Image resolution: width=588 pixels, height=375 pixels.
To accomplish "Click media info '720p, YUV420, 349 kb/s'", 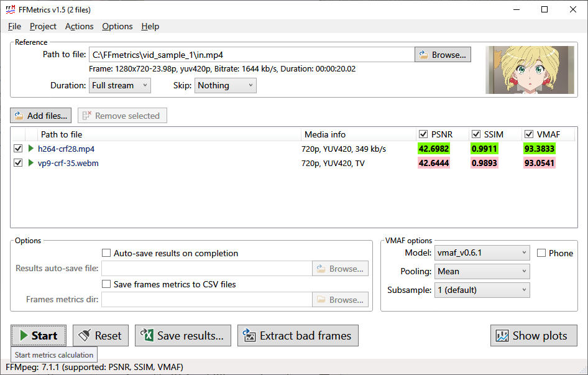I will pyautogui.click(x=344, y=149).
